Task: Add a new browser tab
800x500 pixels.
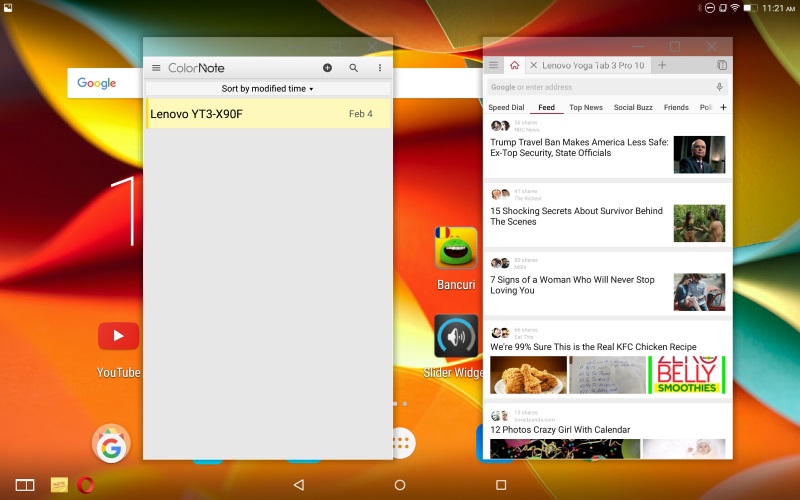Action: point(662,65)
